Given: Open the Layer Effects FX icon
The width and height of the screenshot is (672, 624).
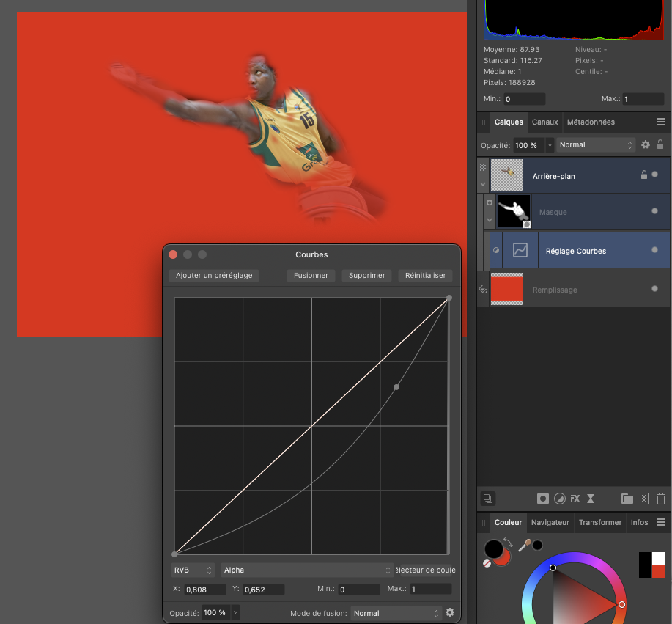Looking at the screenshot, I should (575, 499).
